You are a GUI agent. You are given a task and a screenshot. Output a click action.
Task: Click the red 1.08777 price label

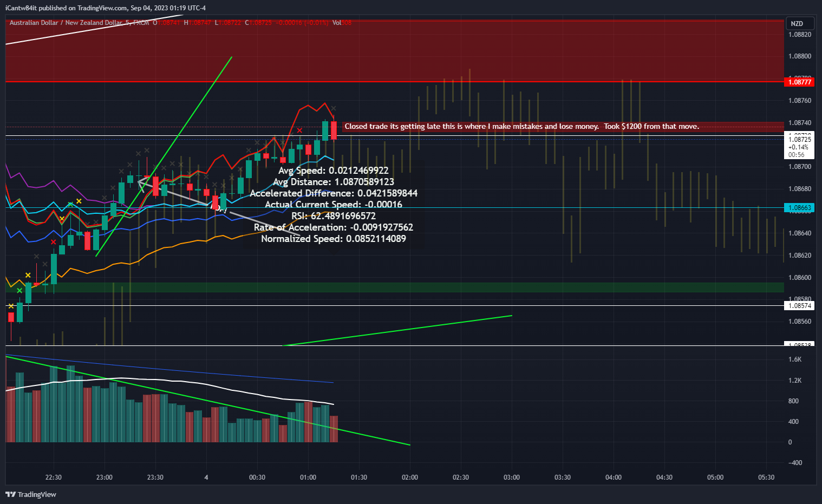[x=799, y=82]
